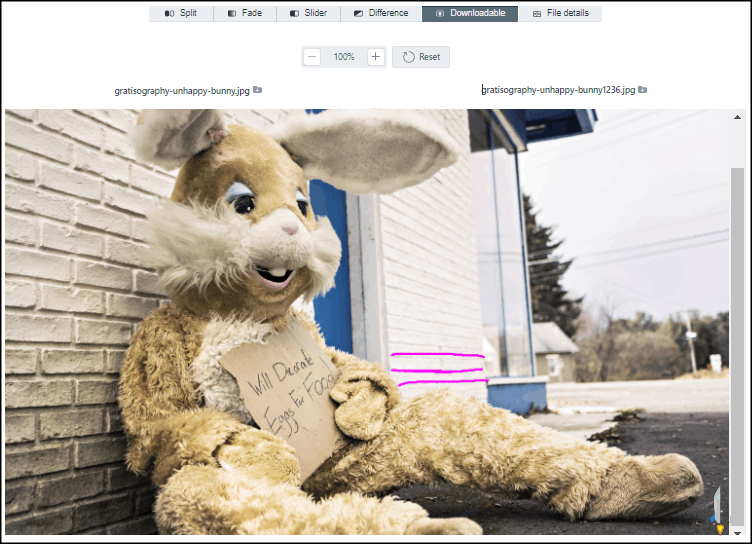
Task: Click the pink highlighted lines on the image
Action: (438, 368)
